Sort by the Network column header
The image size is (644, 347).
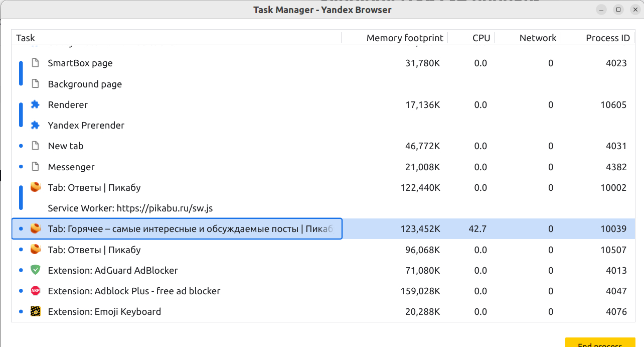[538, 38]
